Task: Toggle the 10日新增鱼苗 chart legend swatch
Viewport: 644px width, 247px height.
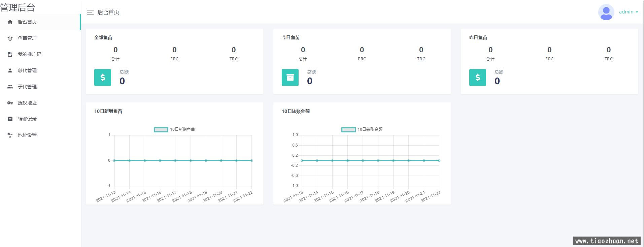Action: (161, 129)
